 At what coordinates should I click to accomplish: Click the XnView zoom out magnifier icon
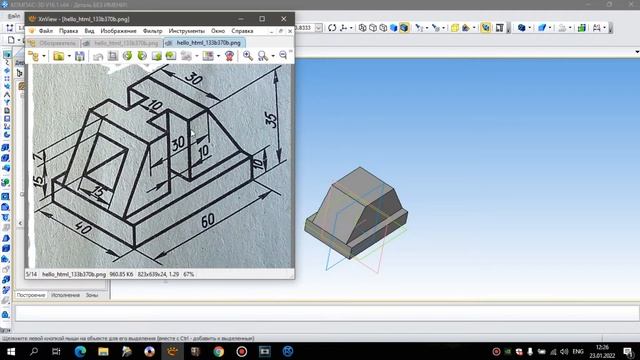point(283,56)
